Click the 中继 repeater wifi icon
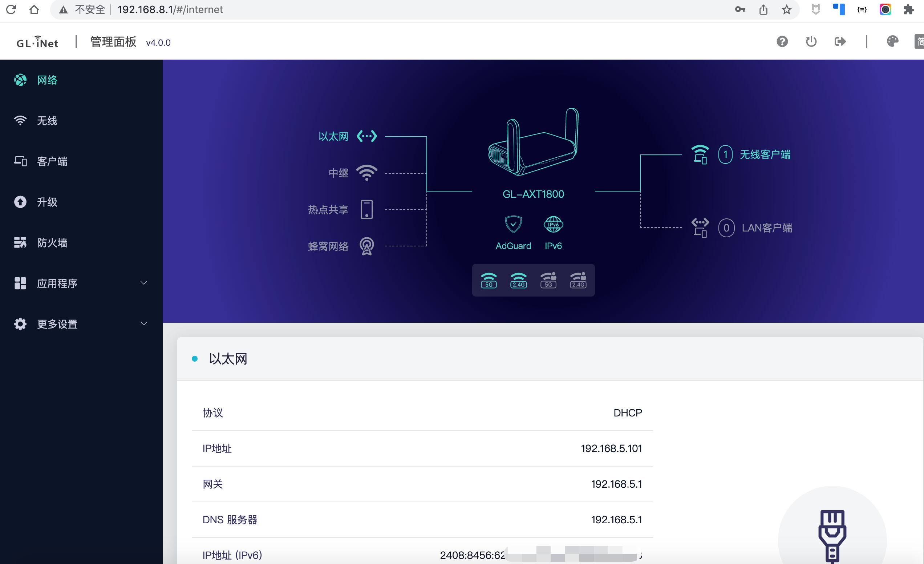Screen dimensions: 924x564 (x=367, y=173)
